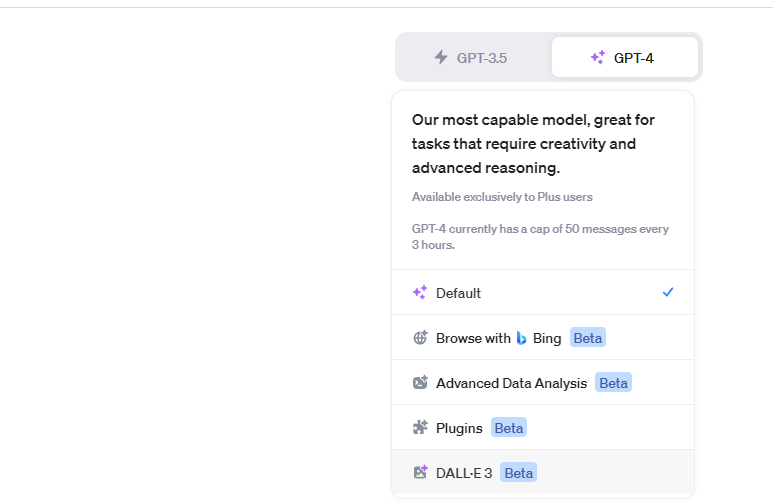Viewport: 773px width, 504px height.
Task: Click the Beta badge beside DALL·E 3
Action: [518, 473]
